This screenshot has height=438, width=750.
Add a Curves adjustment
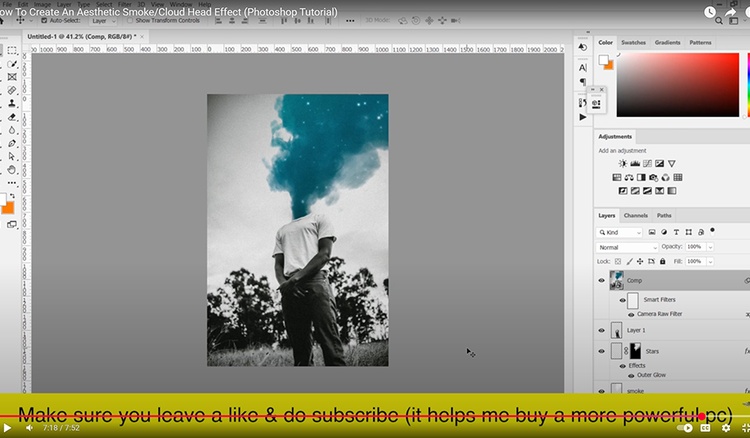pyautogui.click(x=647, y=164)
